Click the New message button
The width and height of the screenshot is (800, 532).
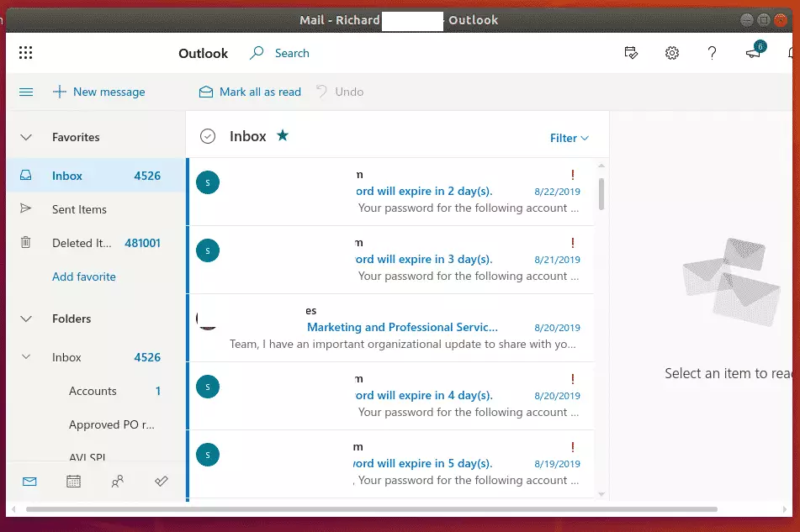tap(99, 92)
